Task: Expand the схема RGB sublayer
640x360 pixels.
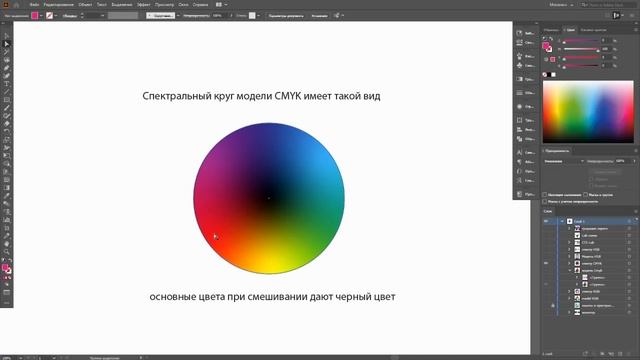Action: [569, 291]
